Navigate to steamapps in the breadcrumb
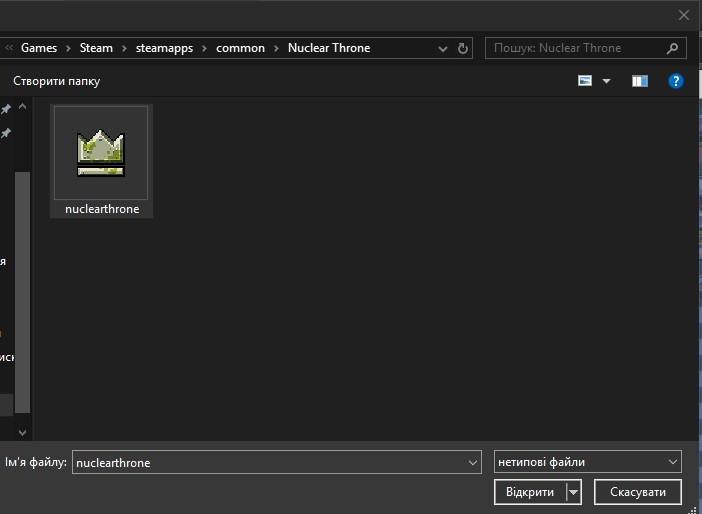Image resolution: width=702 pixels, height=514 pixels. coord(164,48)
